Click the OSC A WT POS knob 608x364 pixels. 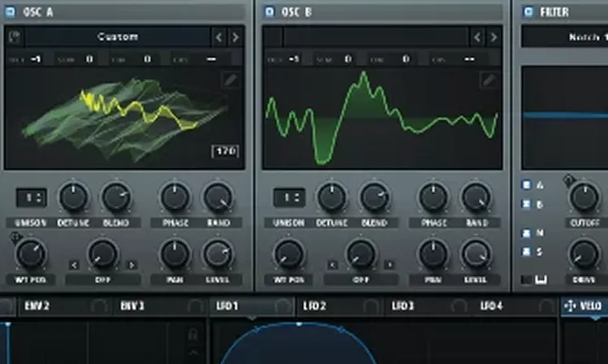coord(31,253)
